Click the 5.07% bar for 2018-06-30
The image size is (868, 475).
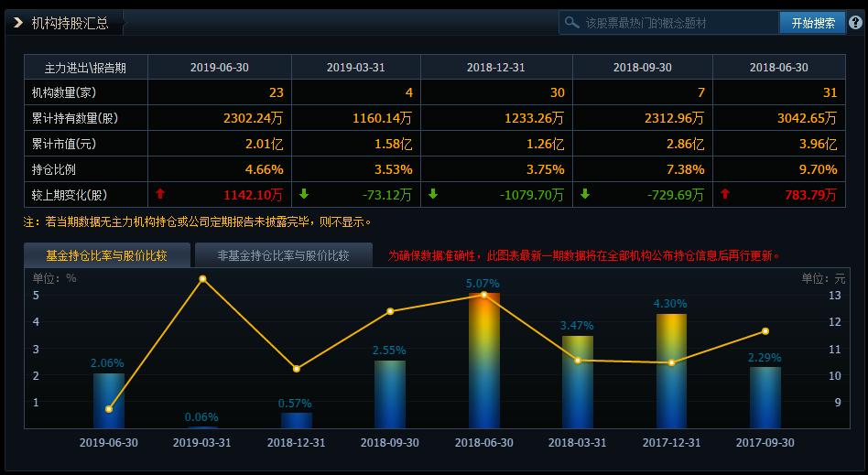[x=483, y=361]
